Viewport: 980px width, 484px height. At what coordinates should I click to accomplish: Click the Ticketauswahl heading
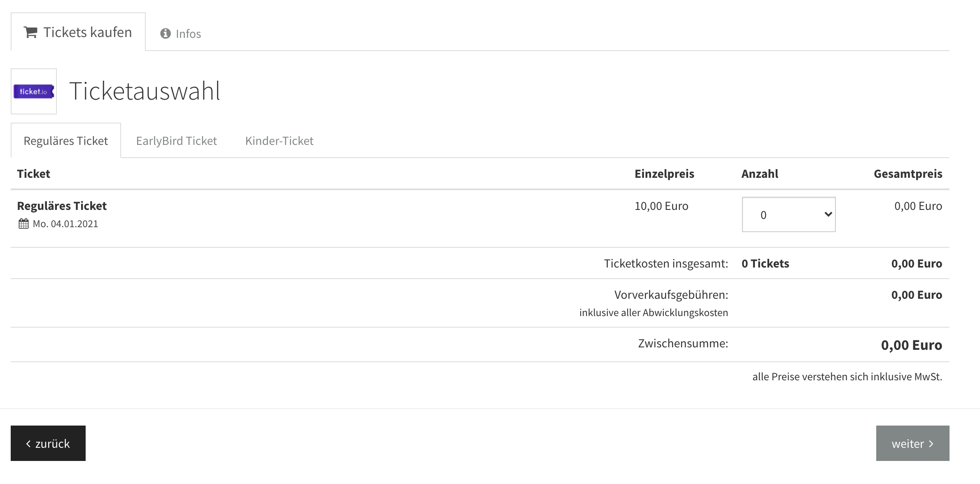pyautogui.click(x=145, y=91)
